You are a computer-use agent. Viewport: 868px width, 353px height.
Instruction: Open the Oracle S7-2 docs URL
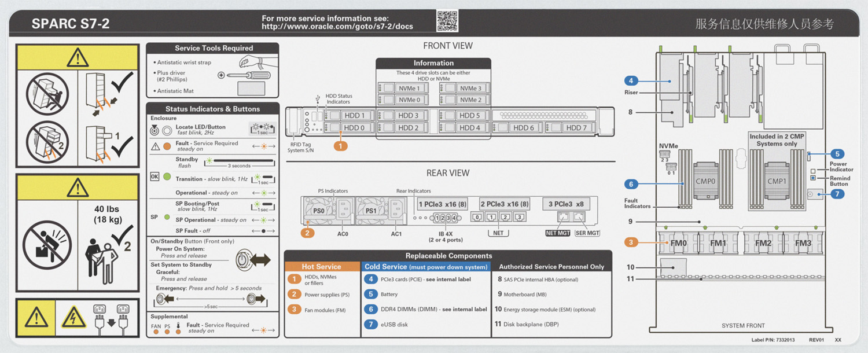click(337, 27)
